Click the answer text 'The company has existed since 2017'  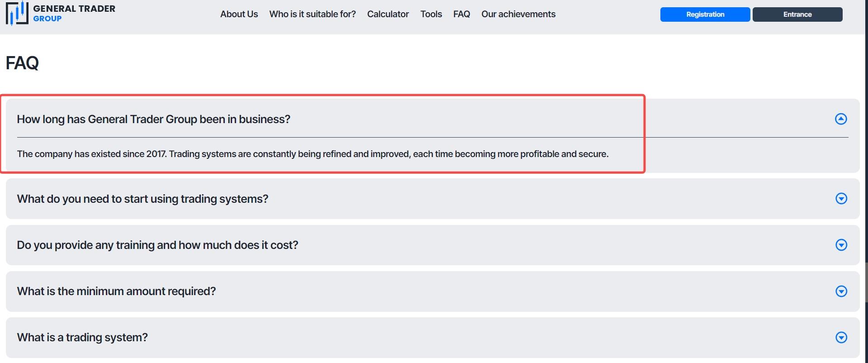pos(92,154)
